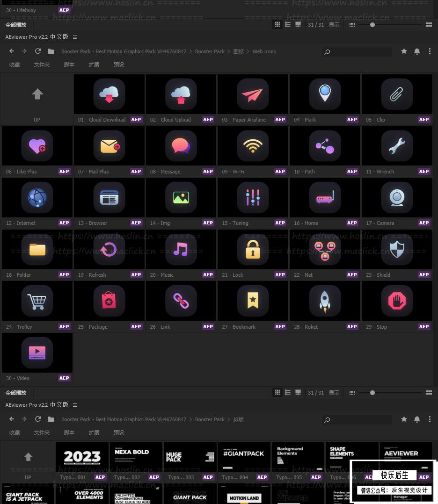Click the star favorite icon in 排版 panel
438x504 pixels.
(x=404, y=419)
